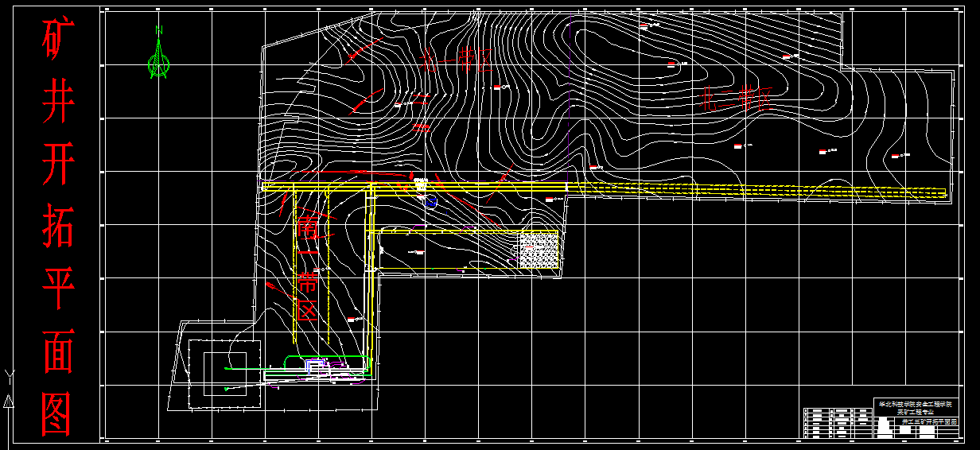This screenshot has height=450, width=980.
Task: Click the green north arrow compass symbol
Action: click(159, 52)
